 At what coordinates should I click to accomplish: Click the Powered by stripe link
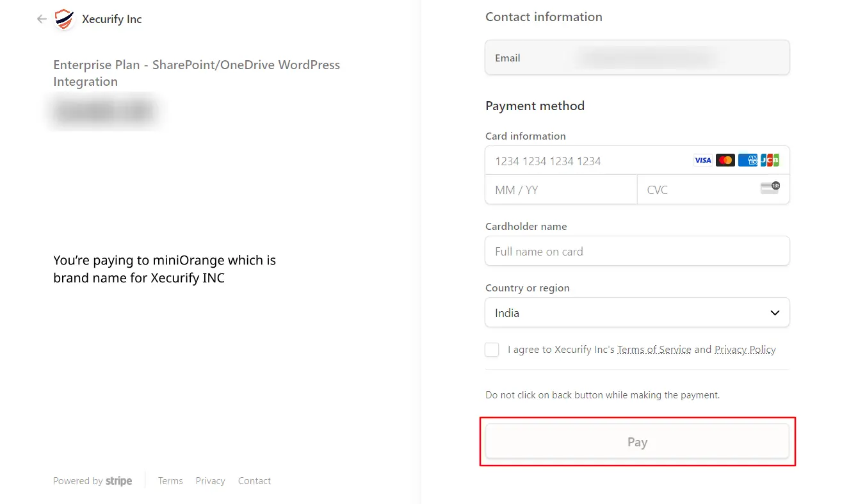point(93,481)
